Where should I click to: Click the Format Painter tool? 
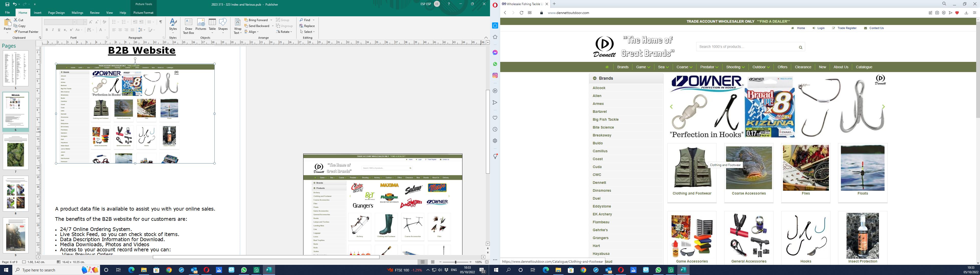[x=26, y=32]
